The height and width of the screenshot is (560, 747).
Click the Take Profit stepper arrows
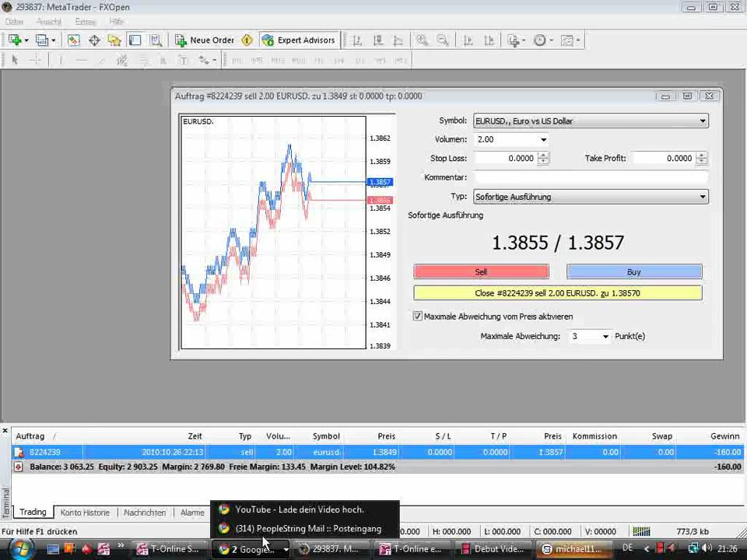tap(701, 158)
